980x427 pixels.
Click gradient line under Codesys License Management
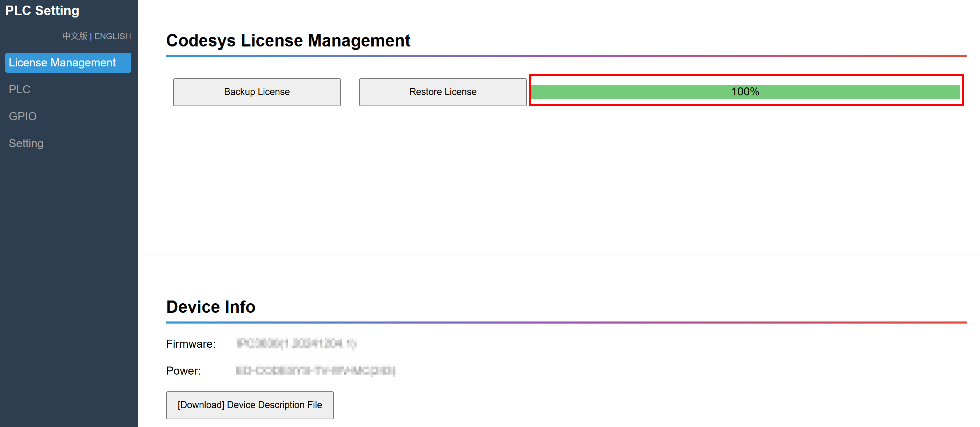click(x=566, y=56)
